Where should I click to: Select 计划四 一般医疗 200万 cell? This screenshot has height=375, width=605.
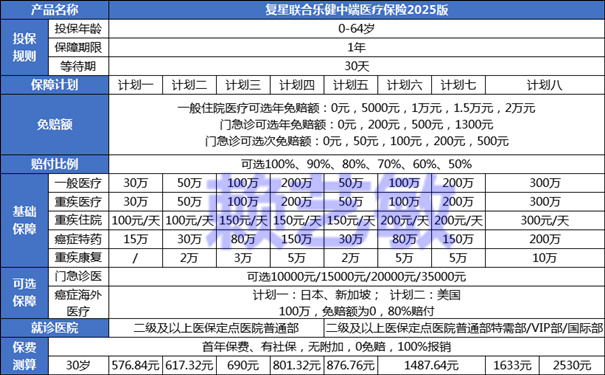[297, 183]
